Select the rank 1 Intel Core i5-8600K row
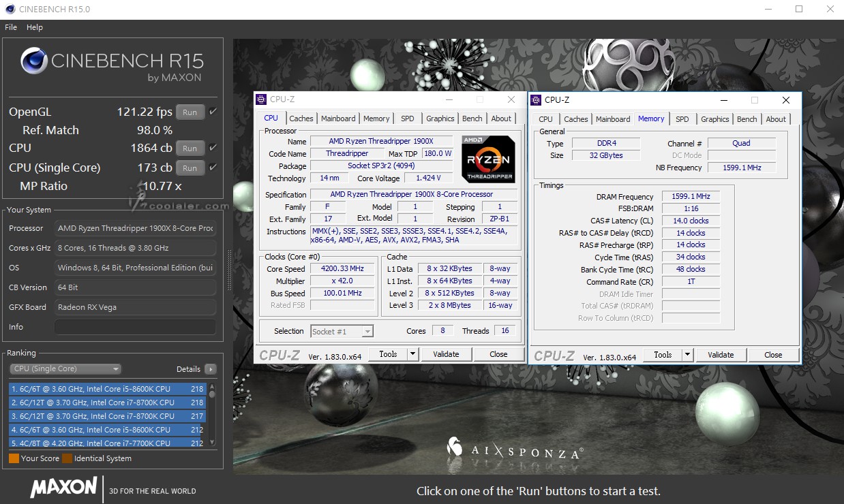 point(107,389)
